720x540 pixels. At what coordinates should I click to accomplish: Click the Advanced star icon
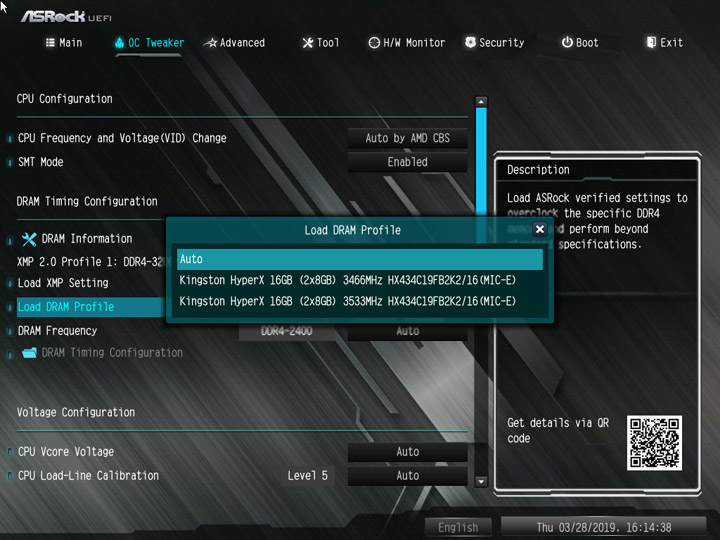point(210,43)
